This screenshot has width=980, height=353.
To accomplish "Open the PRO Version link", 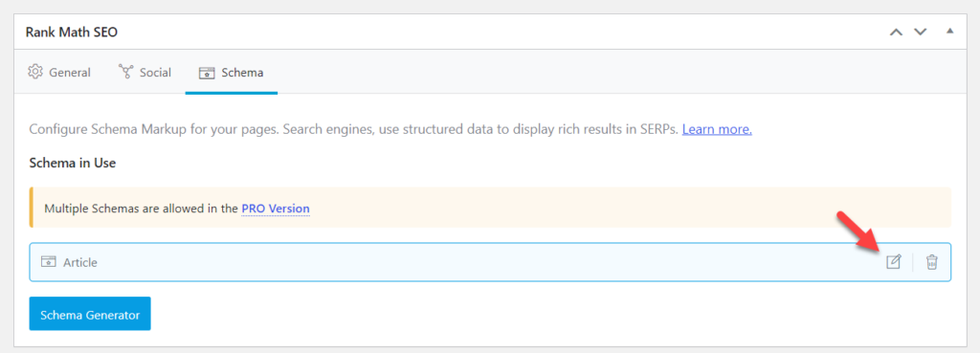I will 276,208.
